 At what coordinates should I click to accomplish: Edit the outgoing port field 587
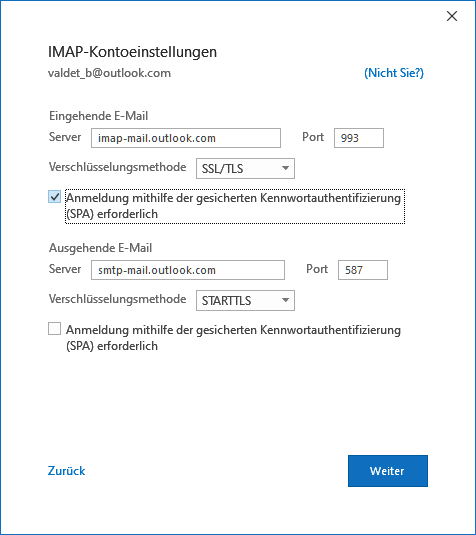[363, 270]
